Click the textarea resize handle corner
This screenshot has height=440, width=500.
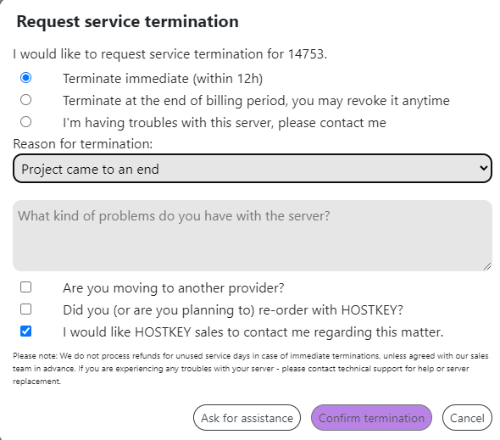487,266
